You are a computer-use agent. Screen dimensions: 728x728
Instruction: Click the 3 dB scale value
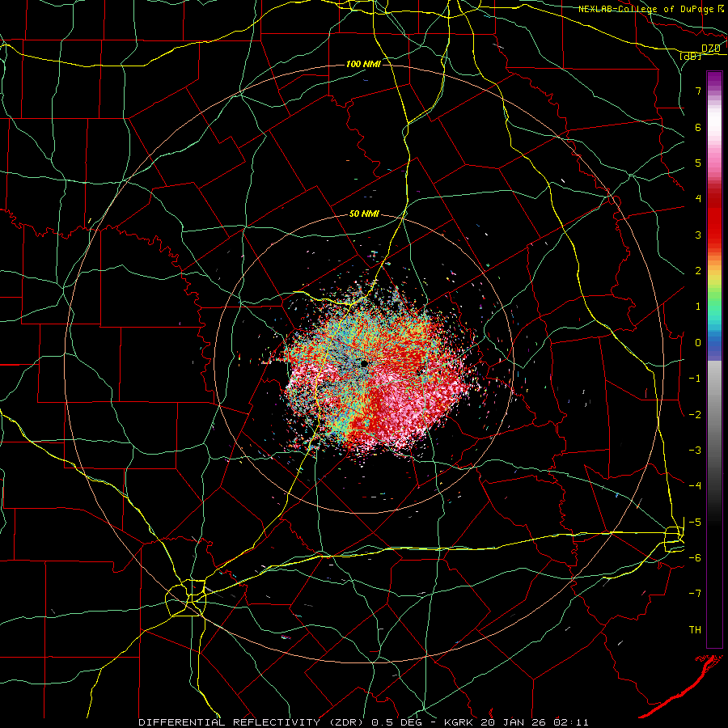click(x=698, y=235)
